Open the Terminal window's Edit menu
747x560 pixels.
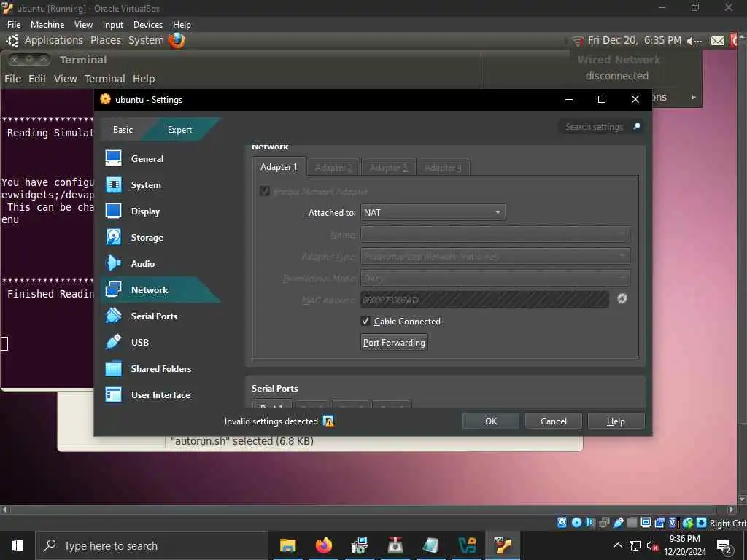click(x=37, y=79)
